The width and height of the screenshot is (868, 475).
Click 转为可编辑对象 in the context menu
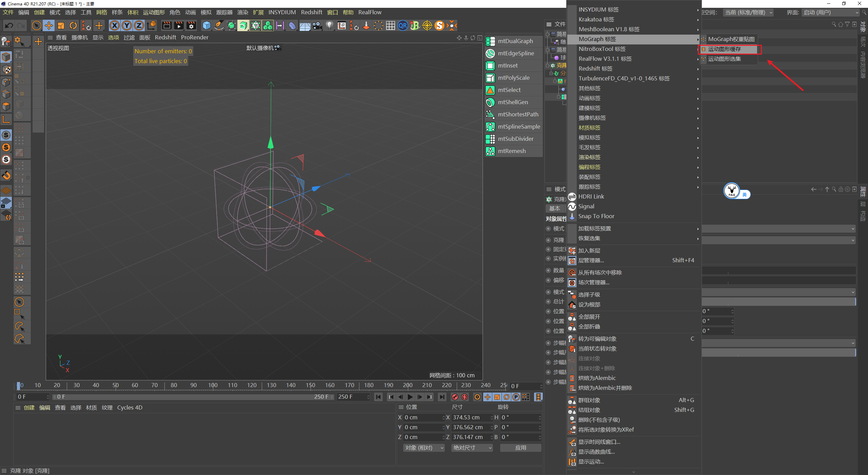coord(597,339)
